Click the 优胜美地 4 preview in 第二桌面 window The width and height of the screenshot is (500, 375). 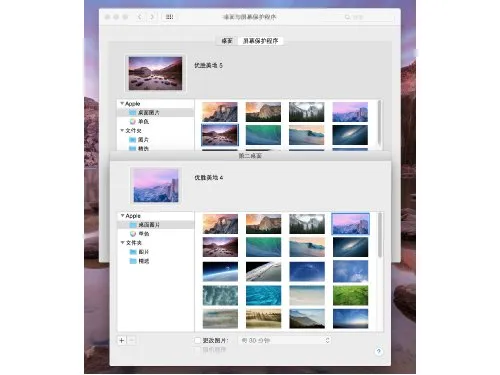pyautogui.click(x=156, y=185)
